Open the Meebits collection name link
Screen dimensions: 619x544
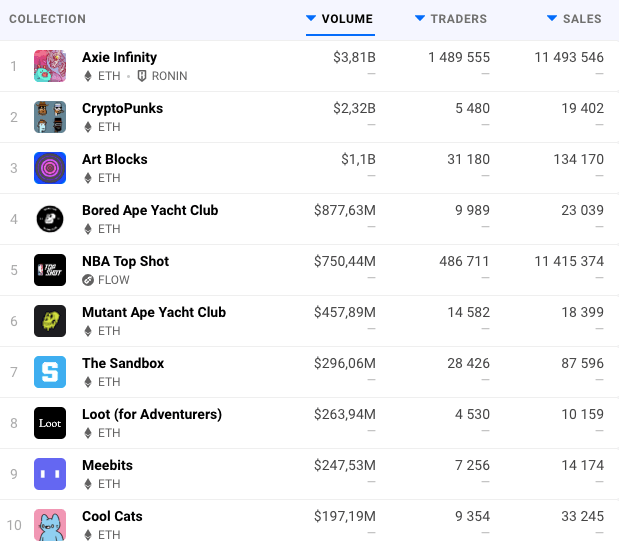click(107, 465)
